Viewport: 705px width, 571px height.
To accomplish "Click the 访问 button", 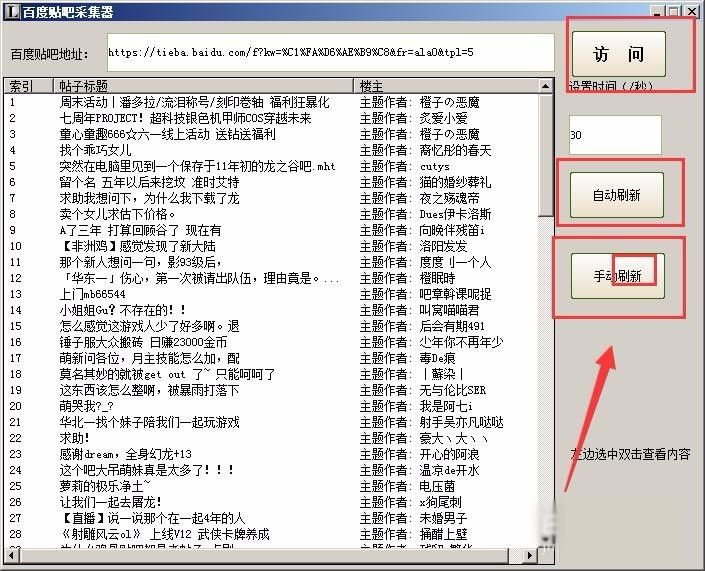I will (617, 54).
